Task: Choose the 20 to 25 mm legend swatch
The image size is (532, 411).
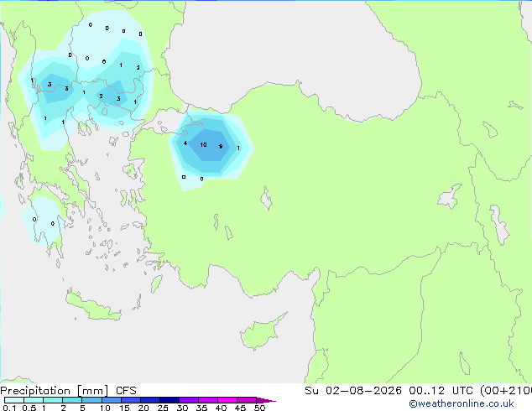Action: pyautogui.click(x=149, y=400)
